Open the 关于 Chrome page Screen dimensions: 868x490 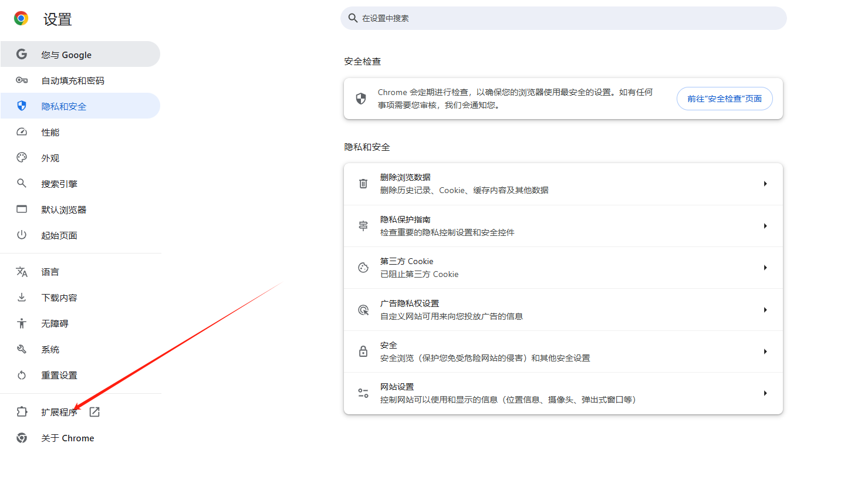80,438
